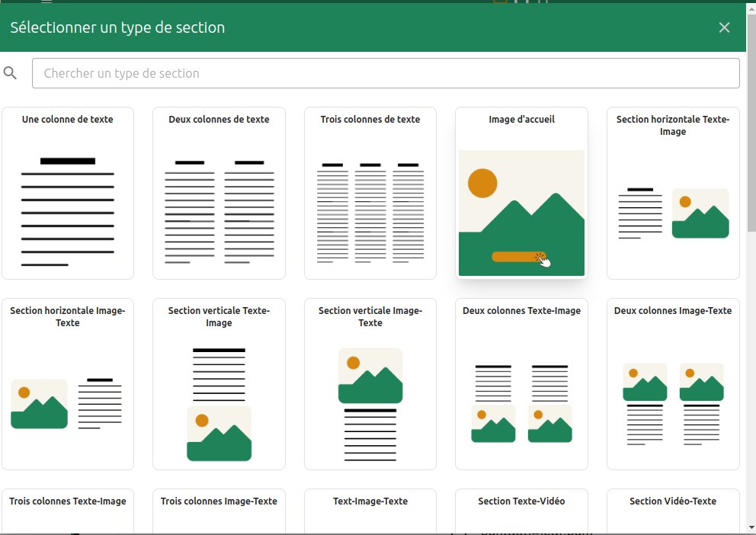The width and height of the screenshot is (756, 535).
Task: Select the highlighted "Image d'accueil" section
Action: coord(521,192)
